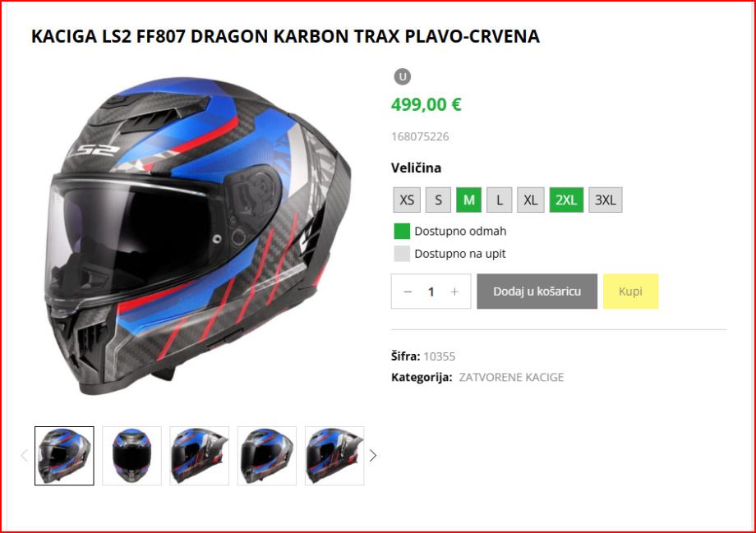Image resolution: width=756 pixels, height=533 pixels.
Task: Select size L
Action: [x=499, y=200]
